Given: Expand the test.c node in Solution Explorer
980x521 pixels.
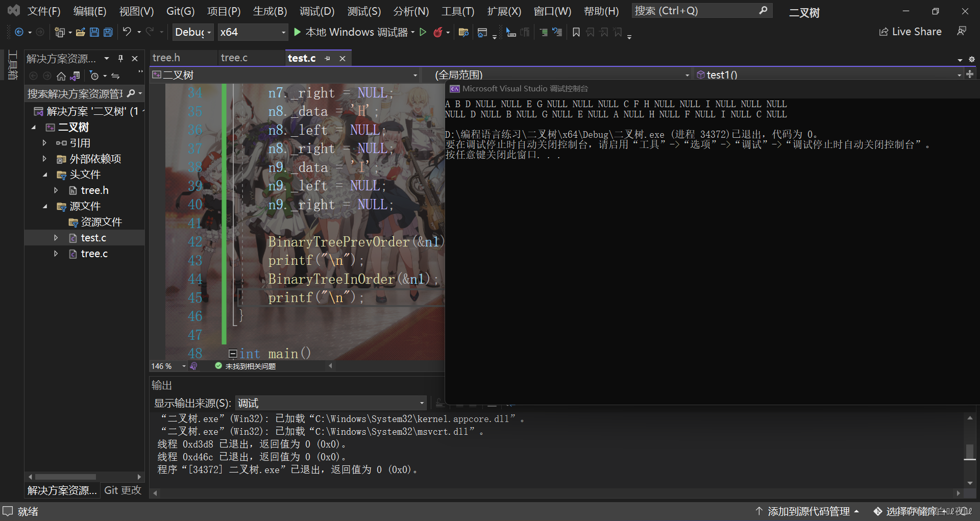Looking at the screenshot, I should [x=56, y=238].
